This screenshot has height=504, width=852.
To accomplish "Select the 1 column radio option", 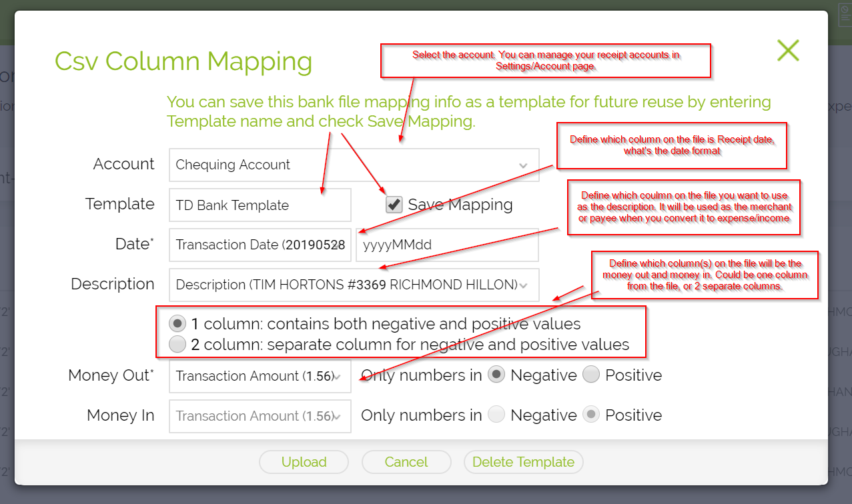I will tap(177, 324).
